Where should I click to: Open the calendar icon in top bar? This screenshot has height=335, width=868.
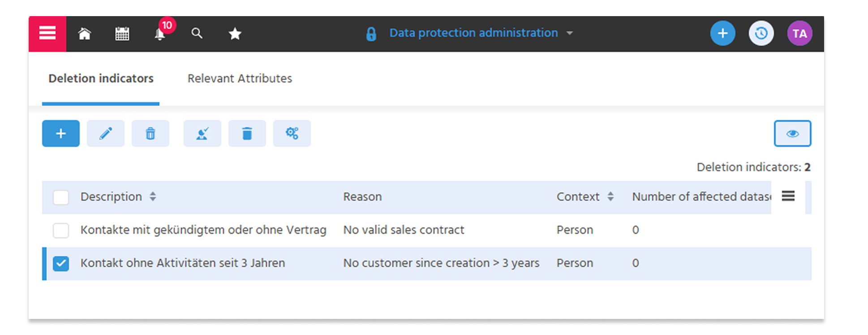(122, 34)
